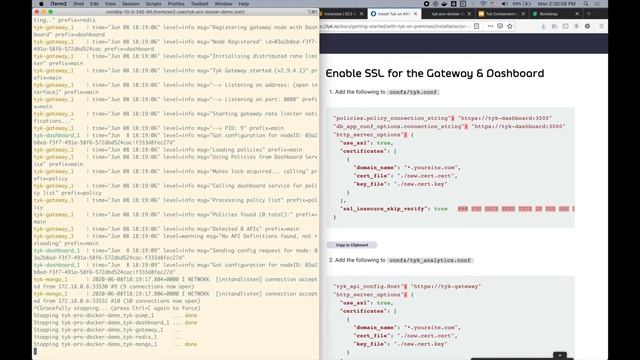Click the Copy to Clipboard button
The height and width of the screenshot is (360, 640).
click(352, 245)
